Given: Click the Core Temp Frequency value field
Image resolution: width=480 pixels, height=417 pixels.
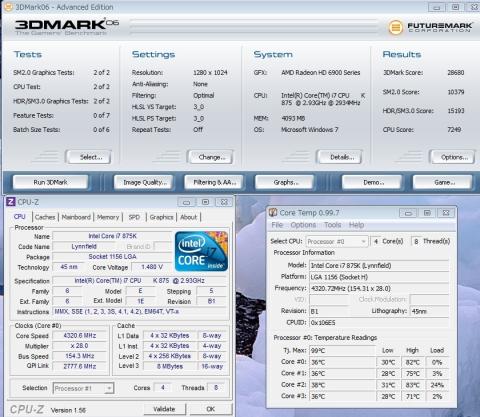Looking at the screenshot, I should coord(379,288).
